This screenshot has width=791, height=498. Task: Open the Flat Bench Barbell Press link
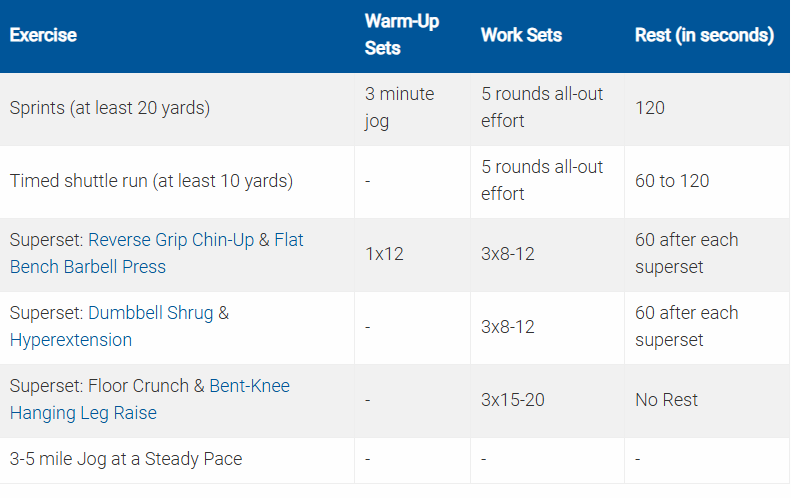[x=88, y=267]
